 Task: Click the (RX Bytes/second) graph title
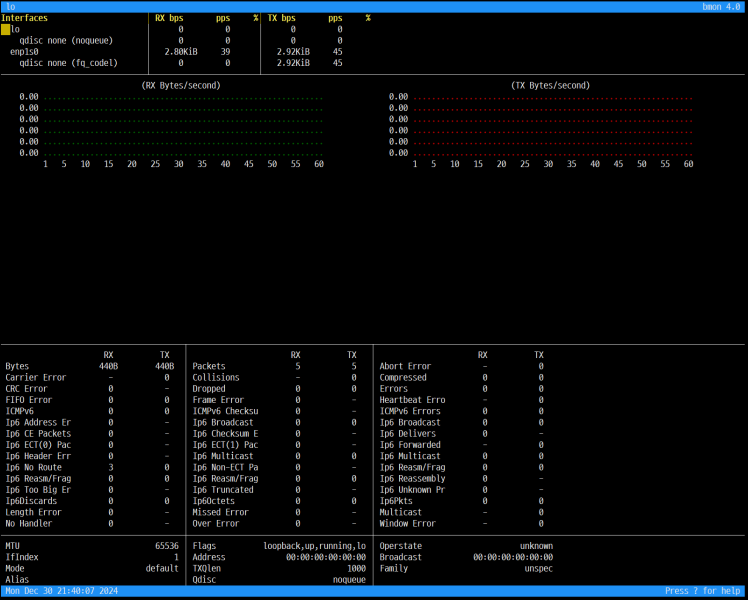pos(181,85)
